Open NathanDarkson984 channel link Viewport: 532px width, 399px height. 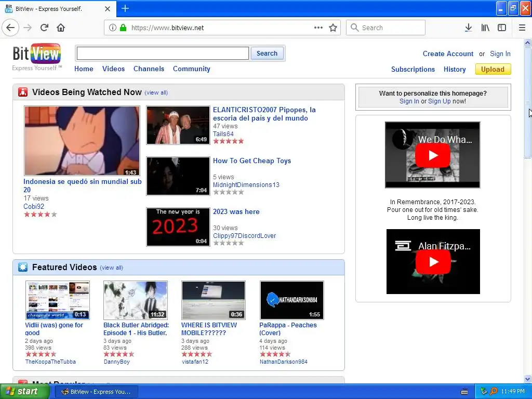[284, 362]
